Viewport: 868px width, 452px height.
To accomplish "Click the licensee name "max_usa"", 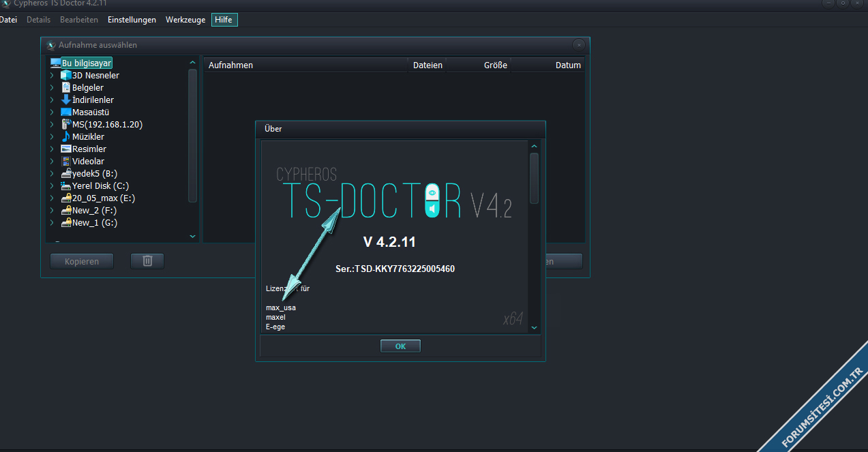I will 281,307.
